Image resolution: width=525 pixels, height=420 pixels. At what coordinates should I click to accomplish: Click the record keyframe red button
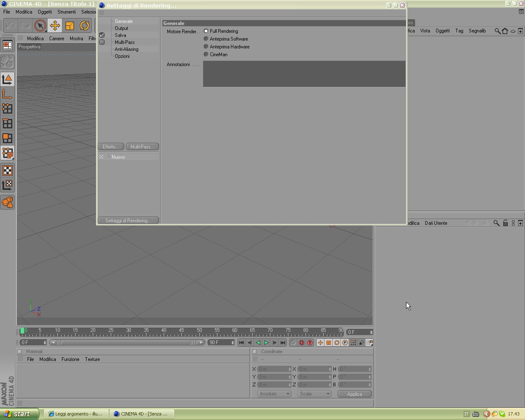pos(301,342)
